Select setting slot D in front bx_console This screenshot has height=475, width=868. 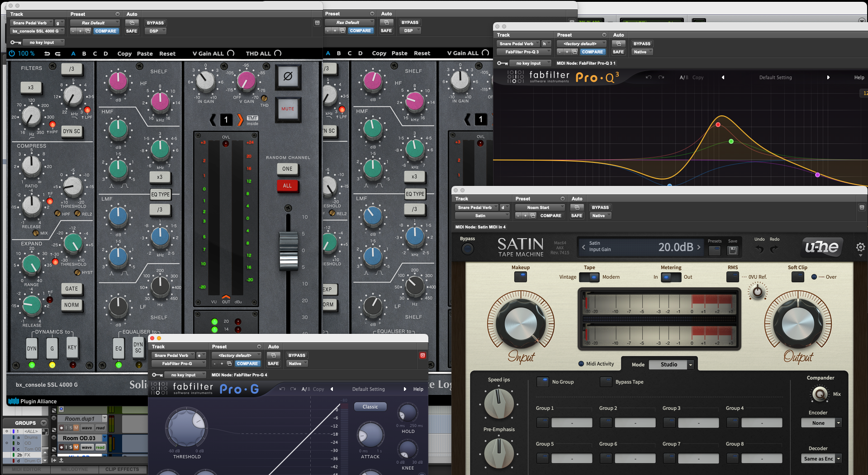tap(106, 53)
